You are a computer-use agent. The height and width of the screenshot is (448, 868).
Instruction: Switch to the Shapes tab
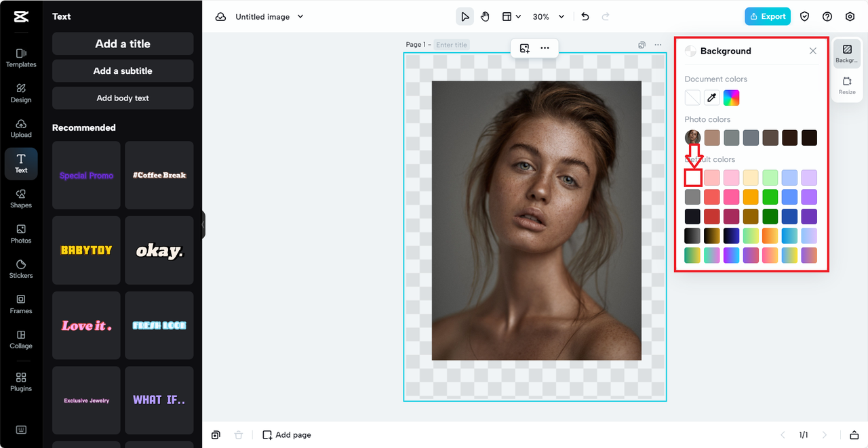[21, 198]
